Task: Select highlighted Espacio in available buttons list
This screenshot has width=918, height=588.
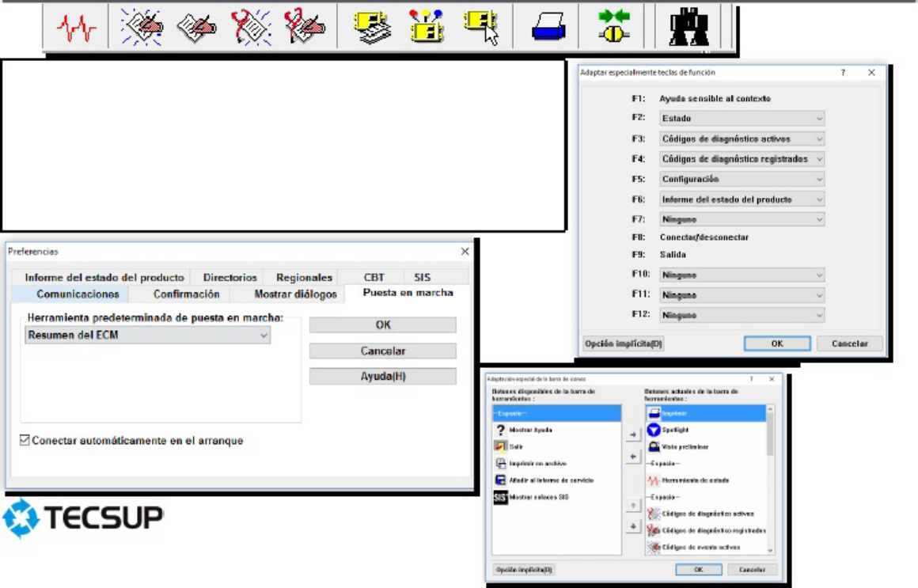Action: point(556,413)
